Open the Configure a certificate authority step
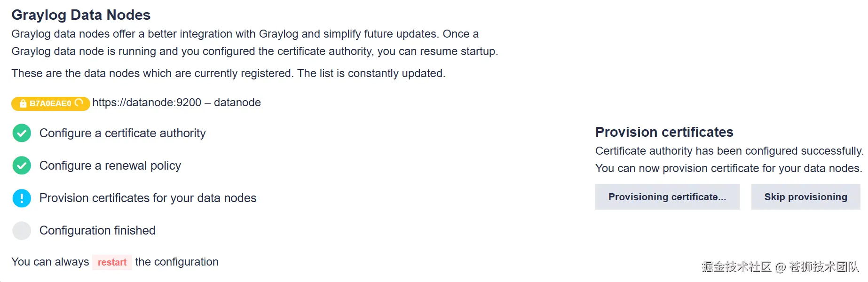 click(x=122, y=133)
